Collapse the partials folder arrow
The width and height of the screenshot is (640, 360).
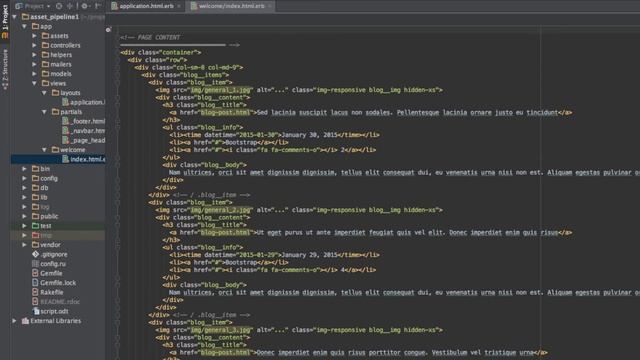(x=44, y=112)
